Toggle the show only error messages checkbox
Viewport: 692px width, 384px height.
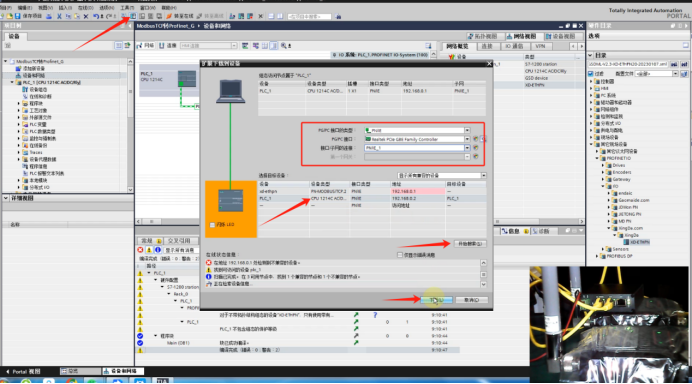400,255
